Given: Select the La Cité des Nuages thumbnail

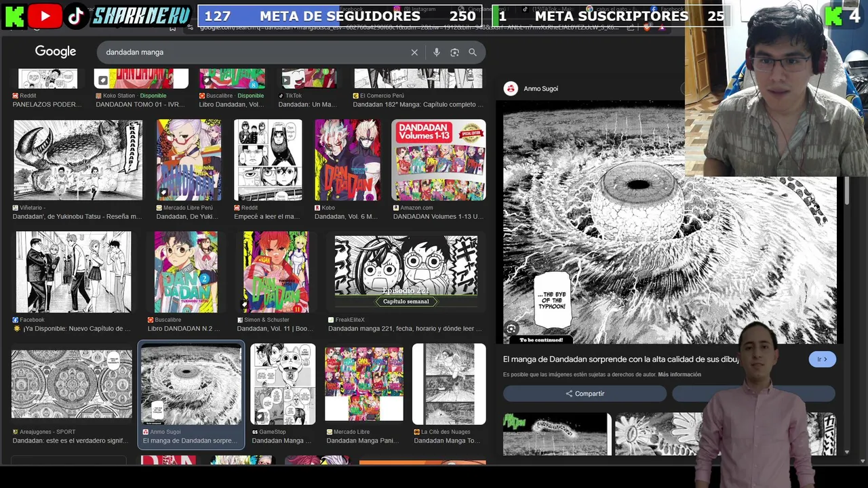Looking at the screenshot, I should (x=449, y=384).
